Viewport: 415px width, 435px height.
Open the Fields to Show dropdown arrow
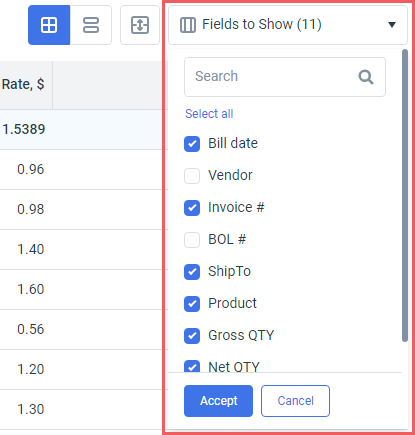coord(392,25)
